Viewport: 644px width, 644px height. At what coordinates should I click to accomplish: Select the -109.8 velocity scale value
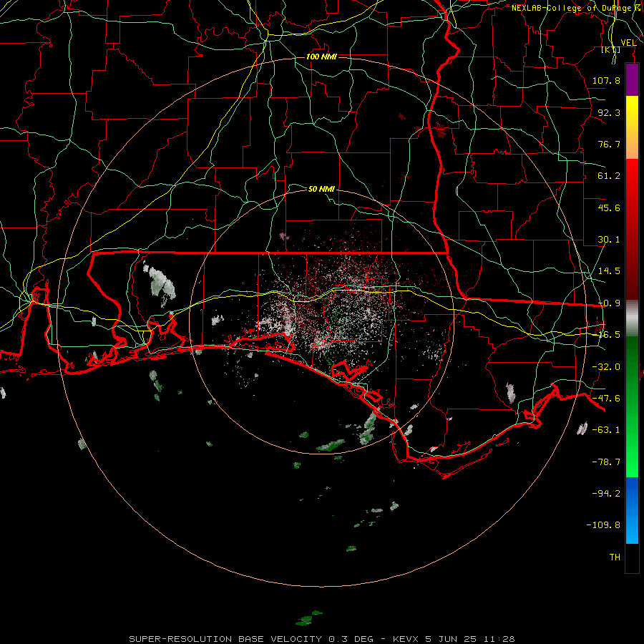pos(603,525)
